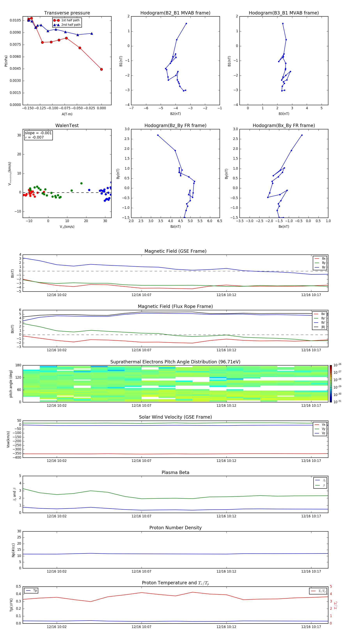Click '12/16 10:12' tick under proton density plot
The height and width of the screenshot is (644, 351).
tap(226, 571)
